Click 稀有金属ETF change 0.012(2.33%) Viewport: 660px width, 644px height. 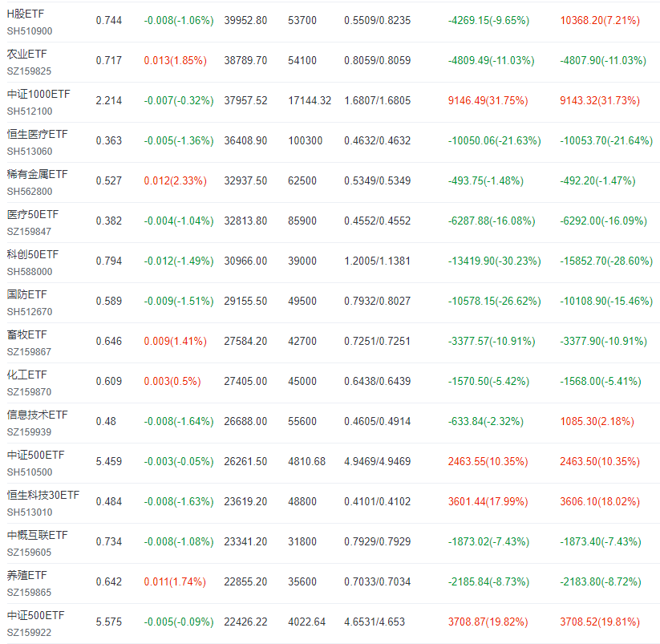[x=175, y=180]
